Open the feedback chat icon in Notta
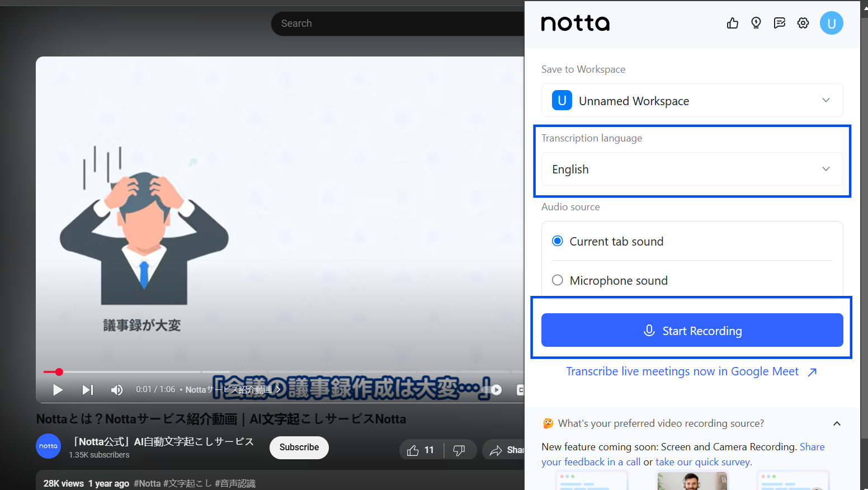The width and height of the screenshot is (868, 490). [x=780, y=23]
